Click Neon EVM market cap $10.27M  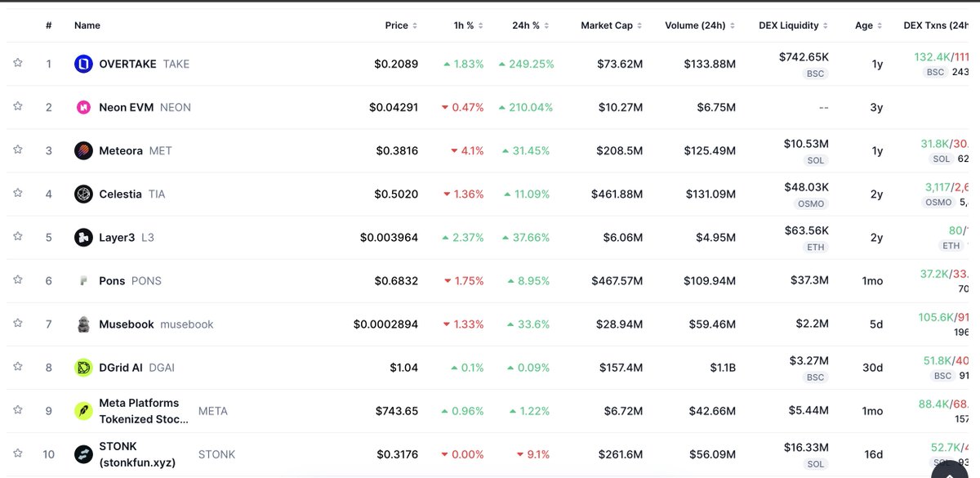click(x=620, y=107)
